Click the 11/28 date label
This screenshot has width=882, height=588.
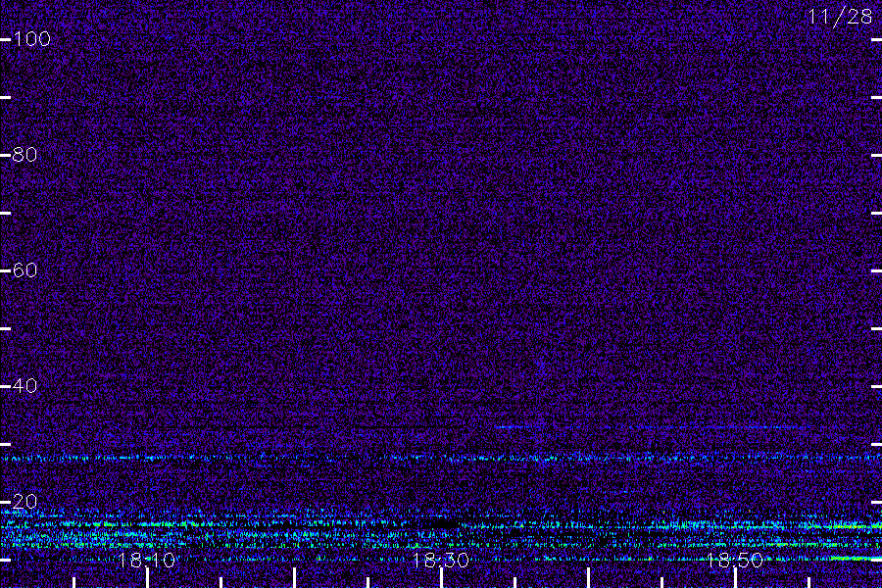(x=840, y=17)
